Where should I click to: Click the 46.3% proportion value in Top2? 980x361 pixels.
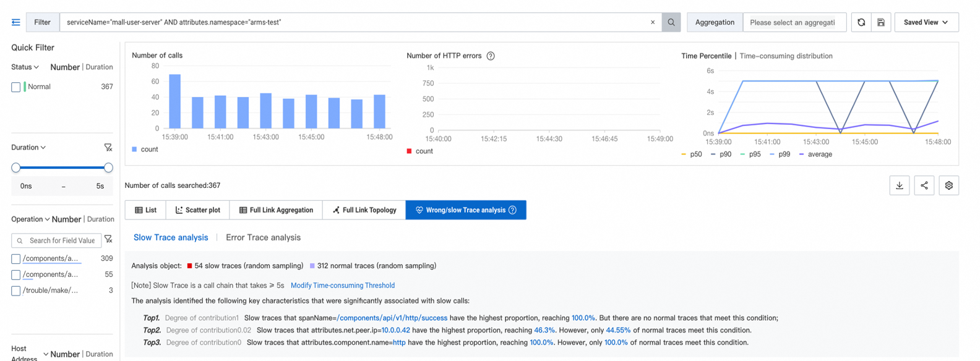click(x=544, y=330)
